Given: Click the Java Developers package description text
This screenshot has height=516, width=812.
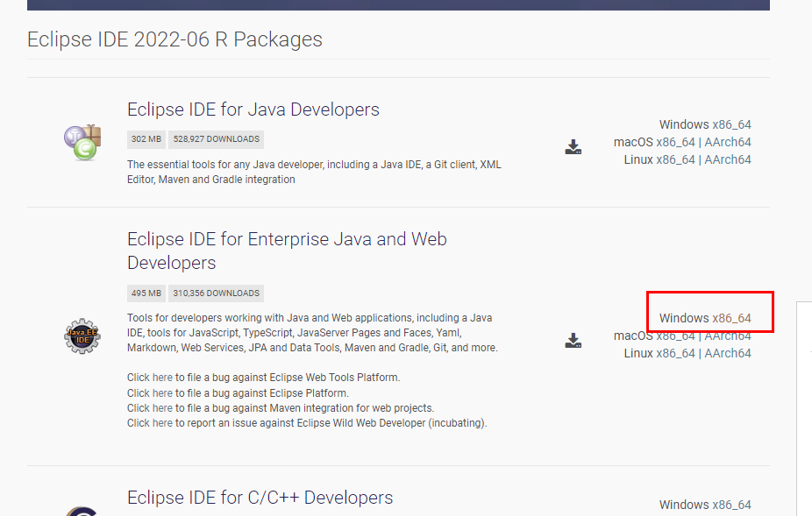Looking at the screenshot, I should [314, 173].
